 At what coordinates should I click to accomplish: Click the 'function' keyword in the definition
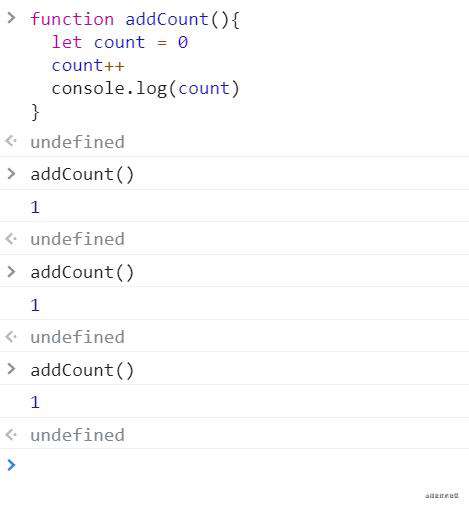click(72, 19)
